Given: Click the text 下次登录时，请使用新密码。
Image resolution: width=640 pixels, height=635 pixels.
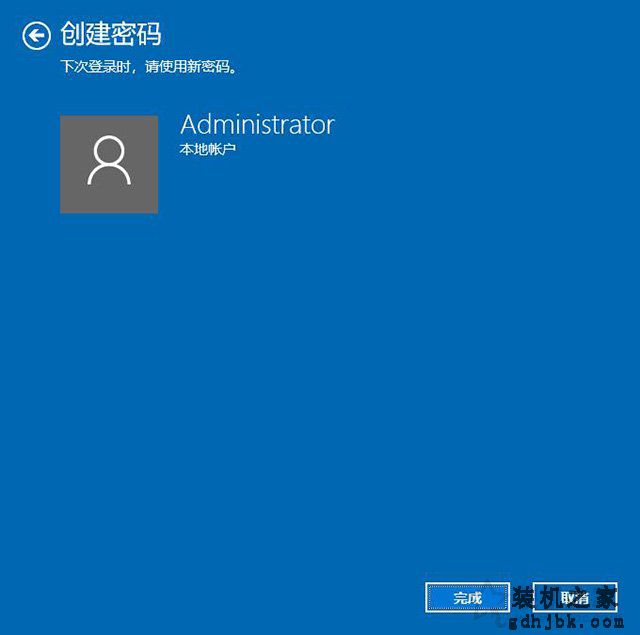Looking at the screenshot, I should click(149, 67).
